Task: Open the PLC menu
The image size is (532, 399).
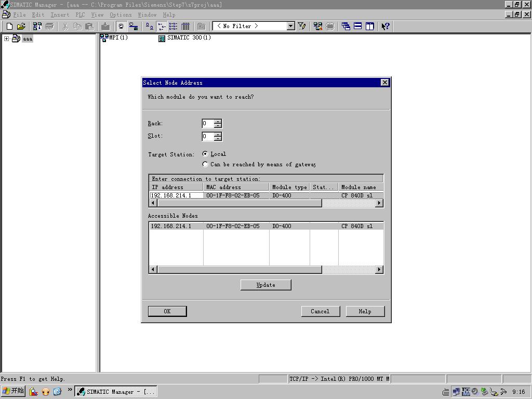Action: (x=80, y=15)
